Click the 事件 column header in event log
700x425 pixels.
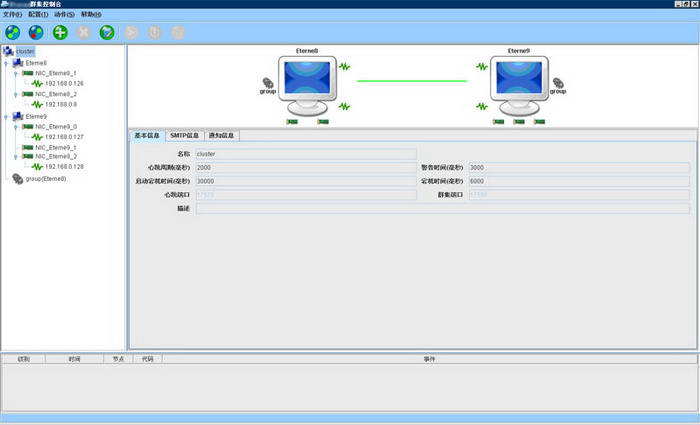pyautogui.click(x=429, y=359)
